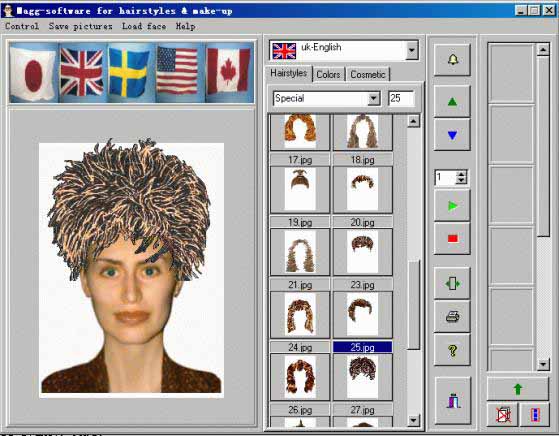Stop with the red square button

click(452, 238)
